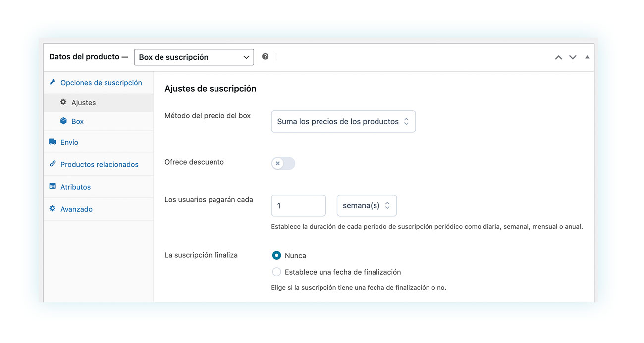Open the Método del precio del box dropdown
The image size is (644, 343).
pyautogui.click(x=343, y=121)
